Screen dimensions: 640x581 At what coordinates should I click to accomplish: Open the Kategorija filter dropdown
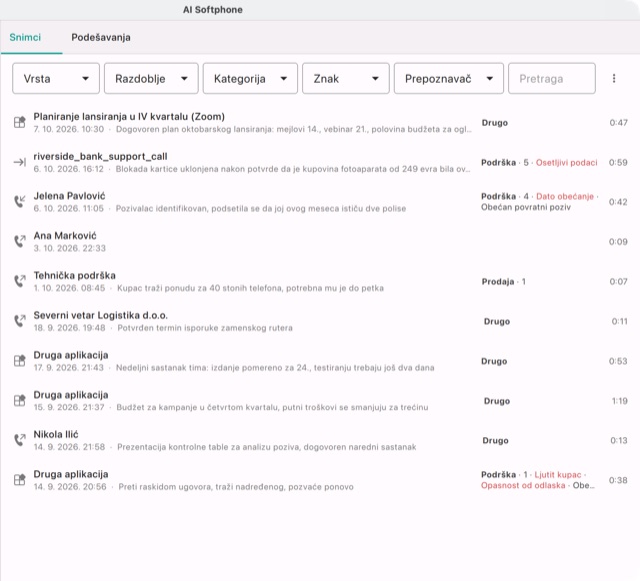tap(250, 78)
